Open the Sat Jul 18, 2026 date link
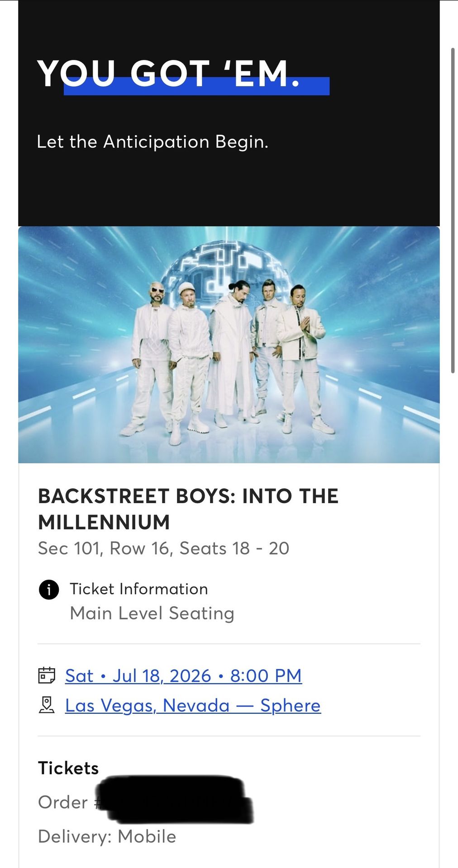Screen dimensions: 458x868 [x=183, y=676]
